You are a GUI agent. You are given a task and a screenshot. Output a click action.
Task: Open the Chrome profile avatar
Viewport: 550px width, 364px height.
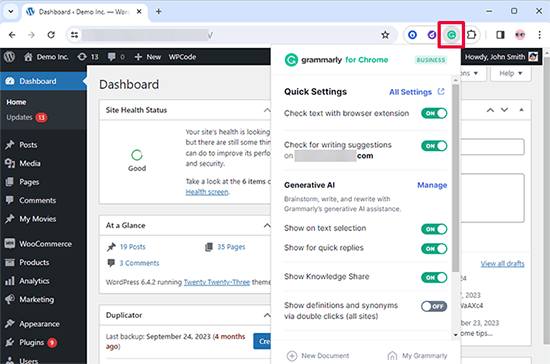click(520, 35)
